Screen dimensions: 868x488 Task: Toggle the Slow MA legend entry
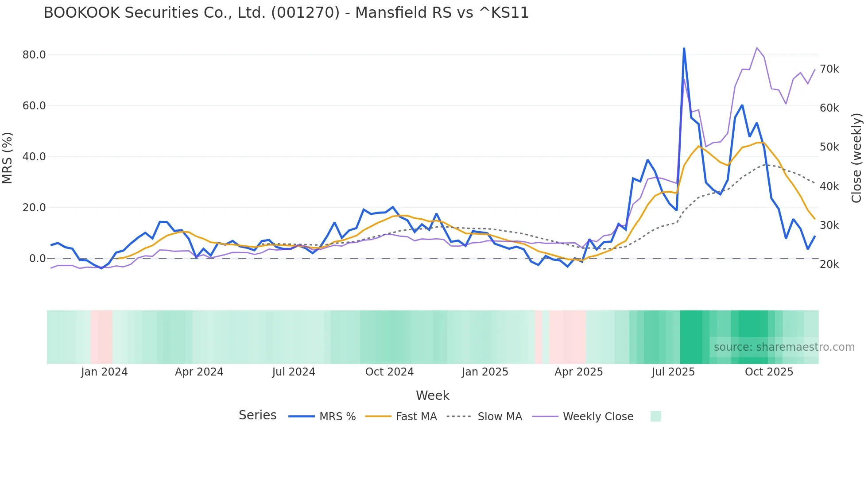click(484, 416)
